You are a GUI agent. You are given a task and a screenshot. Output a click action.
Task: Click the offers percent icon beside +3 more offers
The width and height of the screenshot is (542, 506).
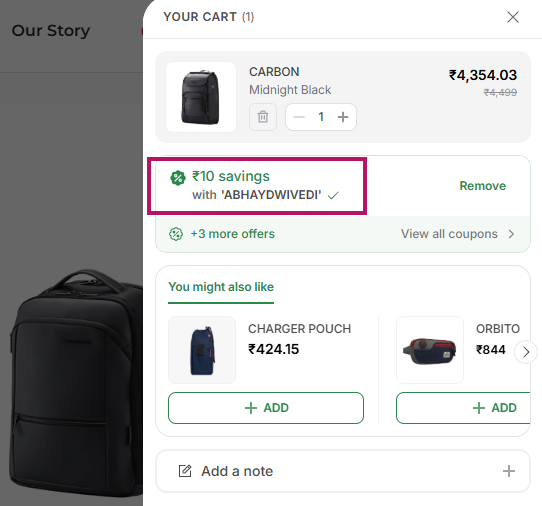(176, 234)
